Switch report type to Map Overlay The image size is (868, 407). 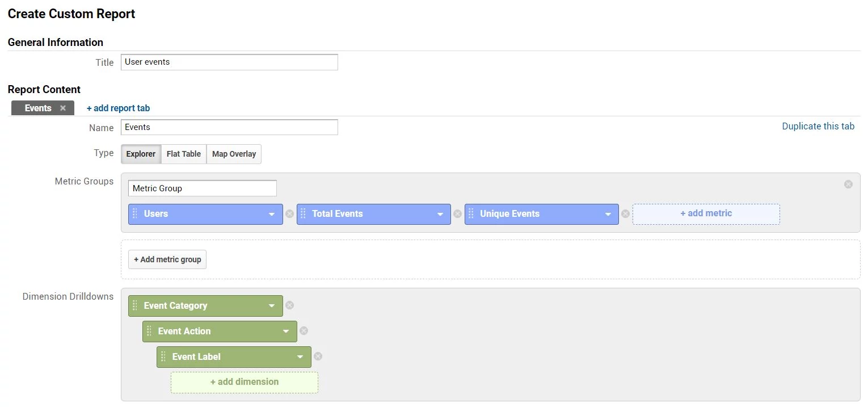[234, 154]
